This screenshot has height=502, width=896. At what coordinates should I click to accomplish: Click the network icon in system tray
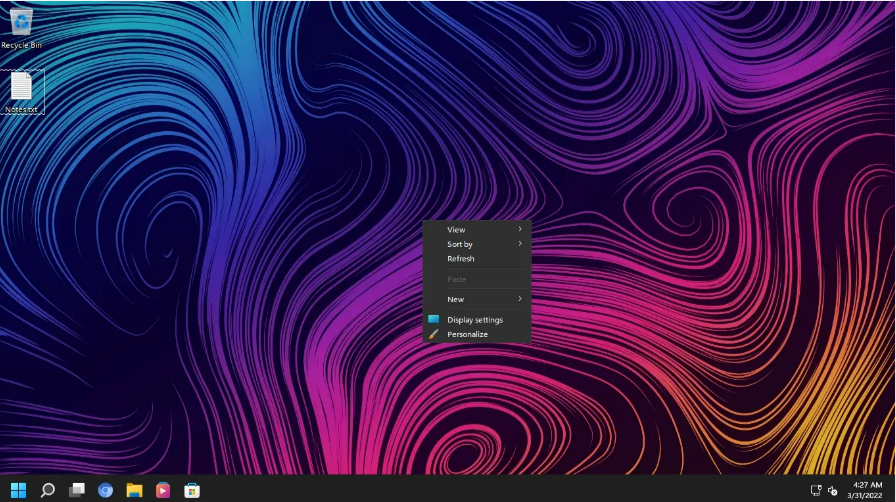[816, 491]
